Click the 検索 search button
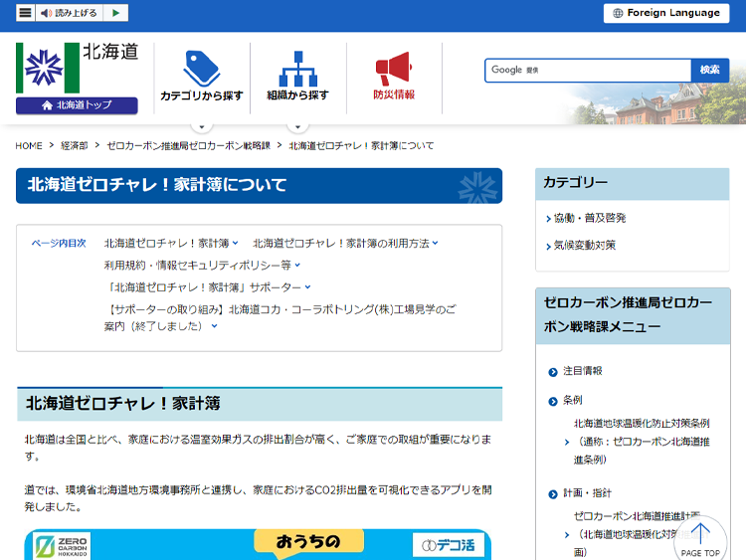 pyautogui.click(x=710, y=70)
